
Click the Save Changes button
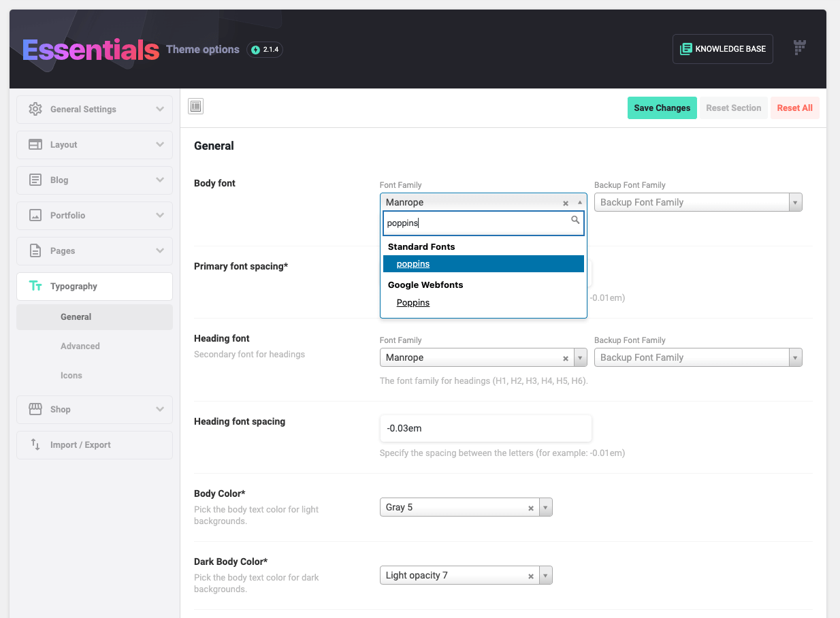click(662, 108)
